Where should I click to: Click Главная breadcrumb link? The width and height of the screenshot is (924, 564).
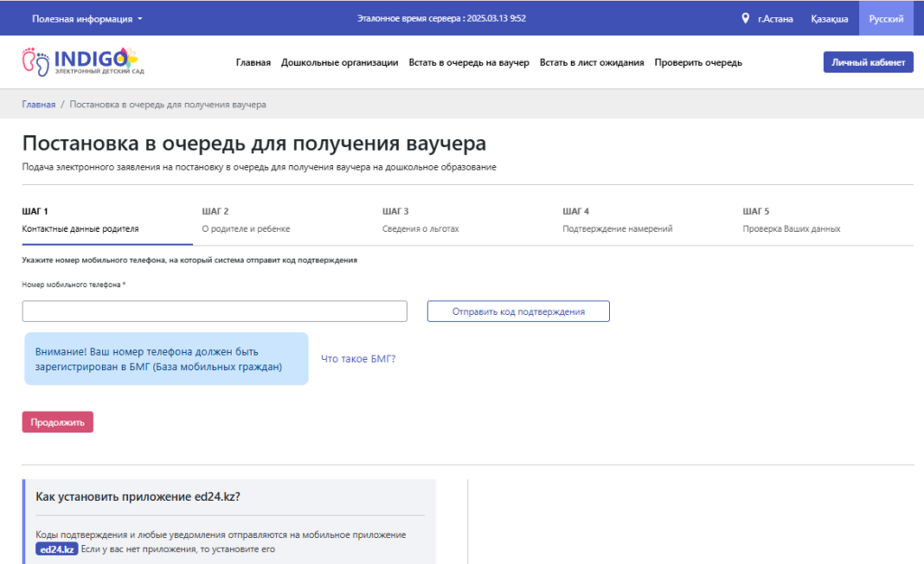point(39,105)
